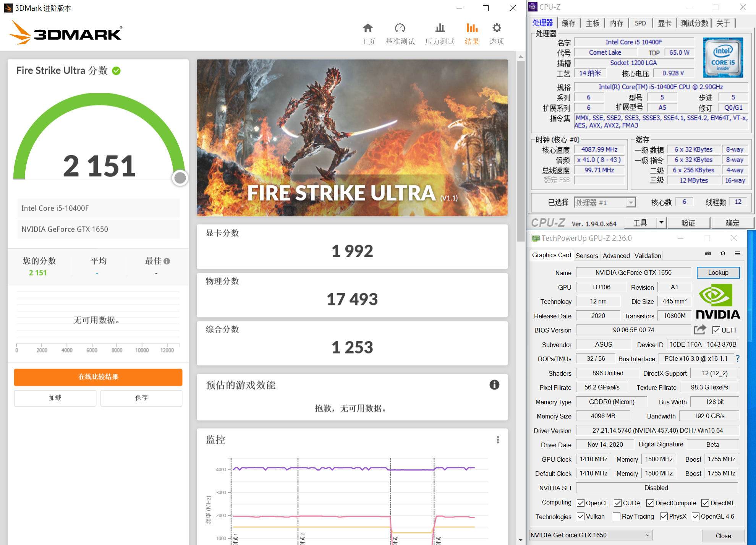The height and width of the screenshot is (545, 756).
Task: Click the 3DMark title bar app icon
Action: click(x=8, y=8)
